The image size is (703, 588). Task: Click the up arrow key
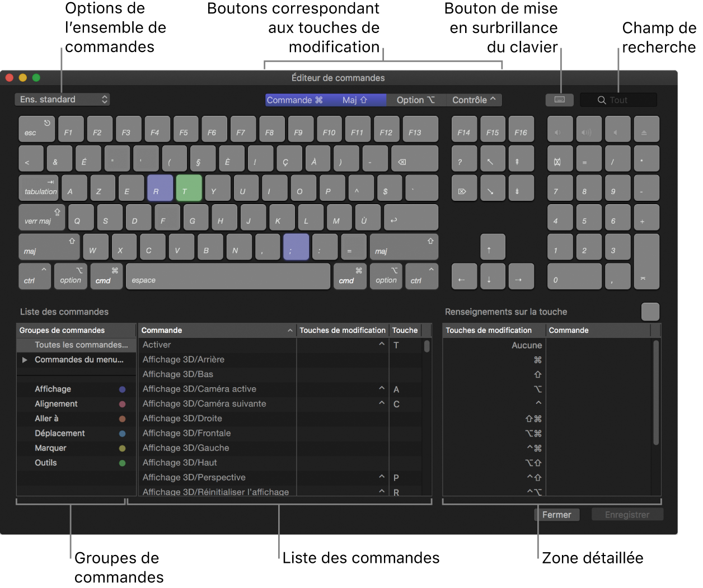click(x=493, y=247)
